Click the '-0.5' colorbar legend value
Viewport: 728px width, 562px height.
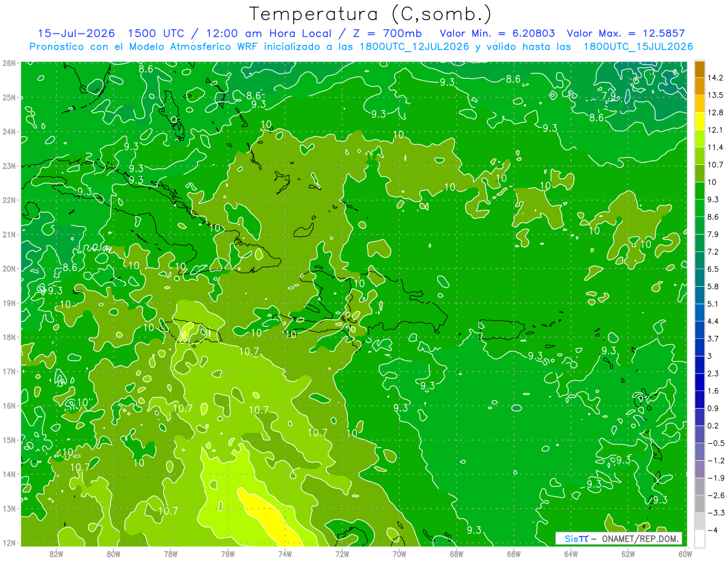coord(716,443)
